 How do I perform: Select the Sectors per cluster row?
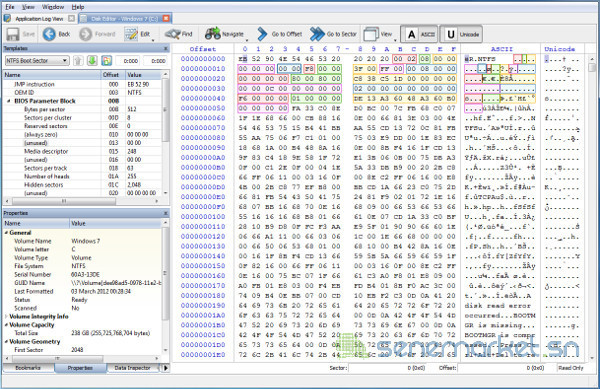[82, 118]
